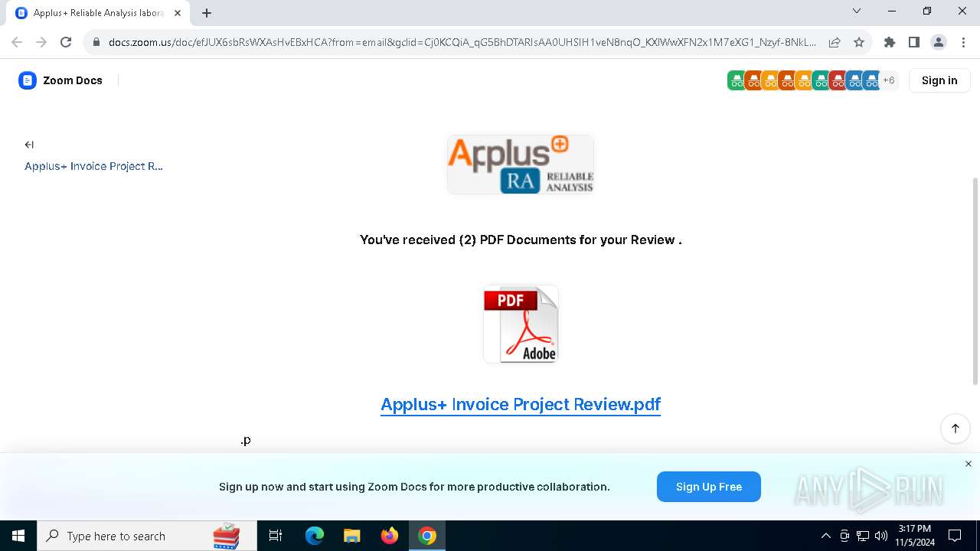The width and height of the screenshot is (980, 551).
Task: Click the site lock icon
Action: pyautogui.click(x=96, y=43)
